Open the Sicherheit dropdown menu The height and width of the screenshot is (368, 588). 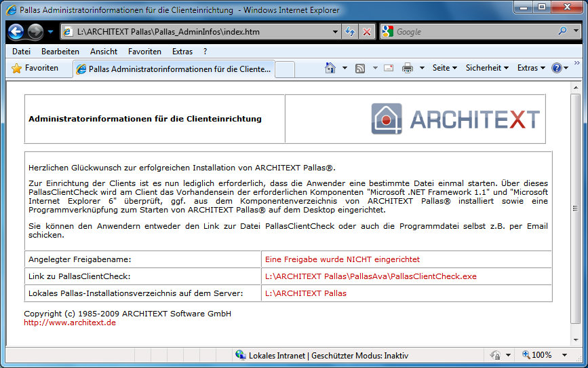point(487,68)
